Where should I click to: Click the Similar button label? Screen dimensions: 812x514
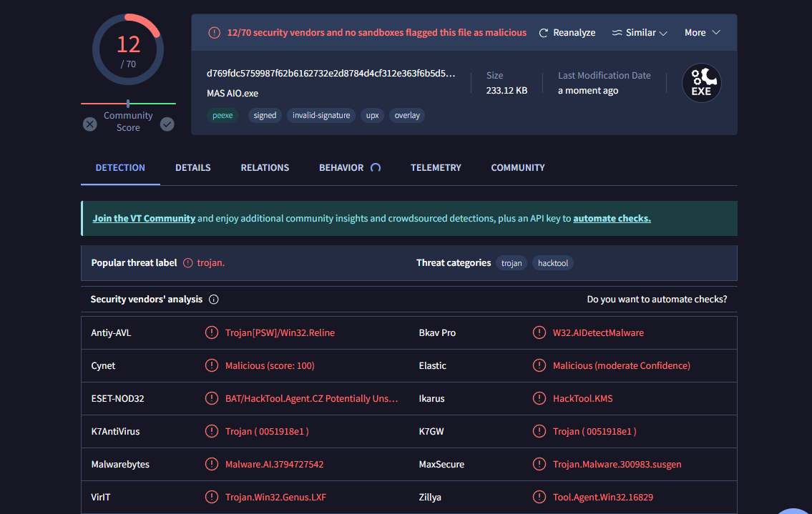click(640, 33)
